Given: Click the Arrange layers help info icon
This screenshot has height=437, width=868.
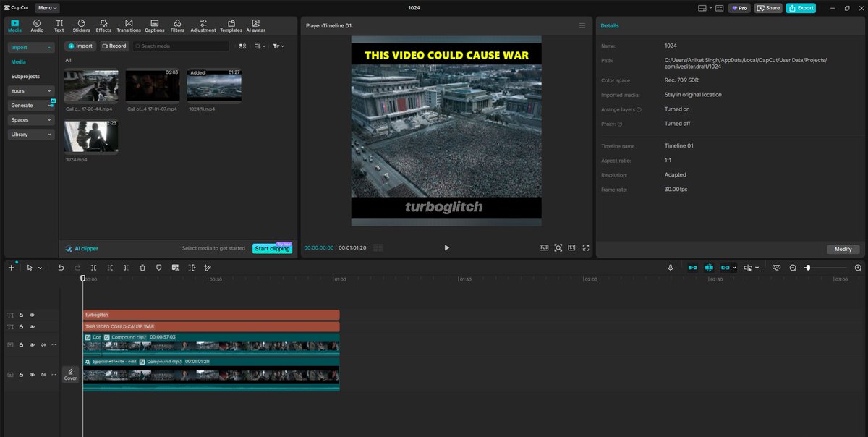Looking at the screenshot, I should [639, 109].
